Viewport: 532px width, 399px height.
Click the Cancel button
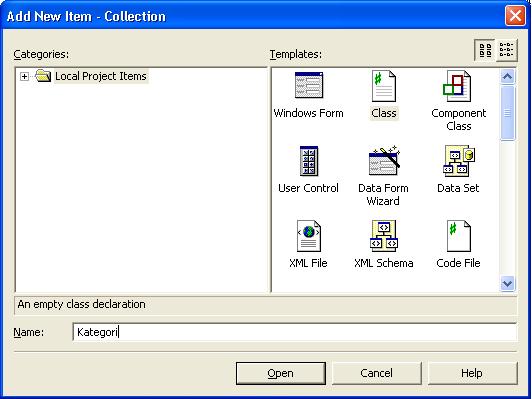click(377, 373)
